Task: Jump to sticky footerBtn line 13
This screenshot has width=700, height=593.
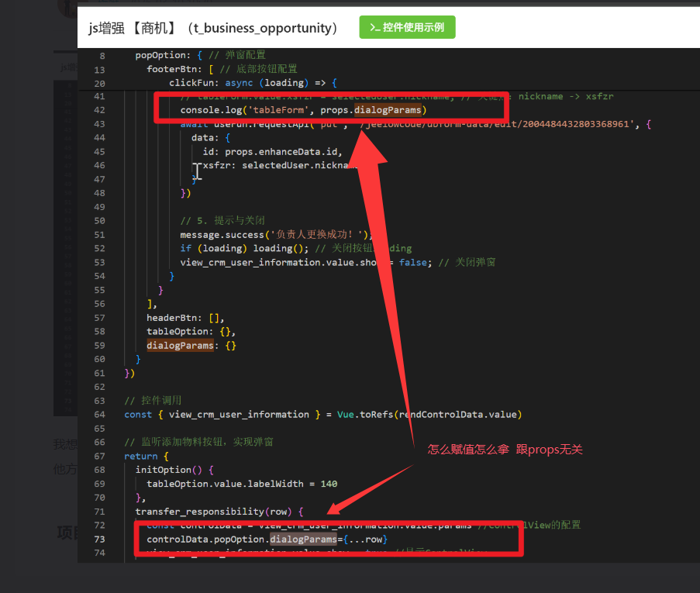Action: coord(172,69)
